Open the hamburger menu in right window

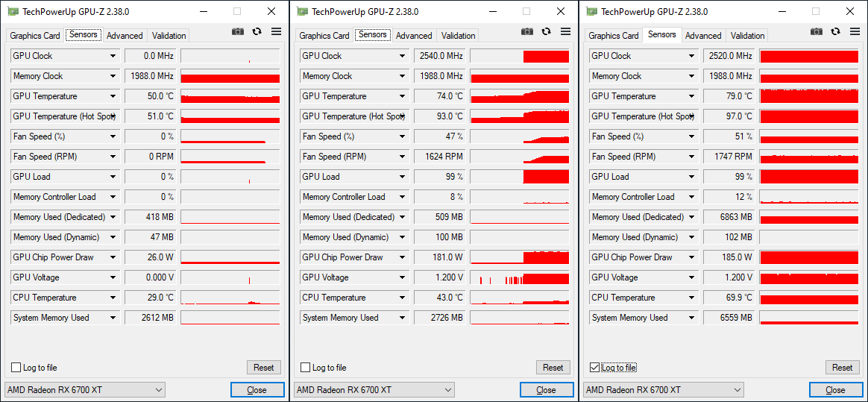click(855, 31)
